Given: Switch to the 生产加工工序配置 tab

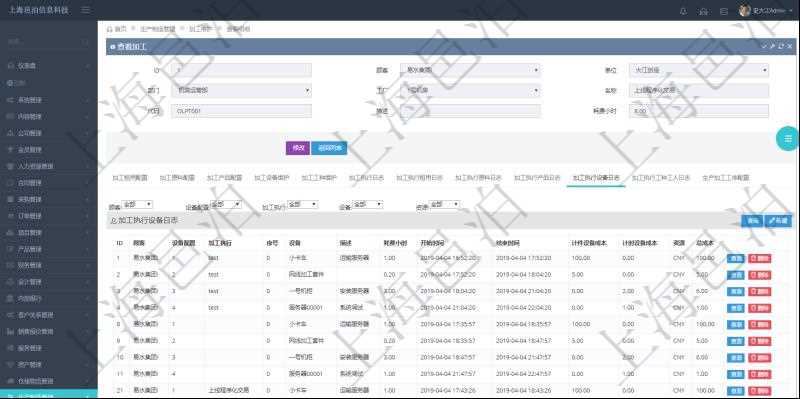Looking at the screenshot, I should (x=725, y=178).
